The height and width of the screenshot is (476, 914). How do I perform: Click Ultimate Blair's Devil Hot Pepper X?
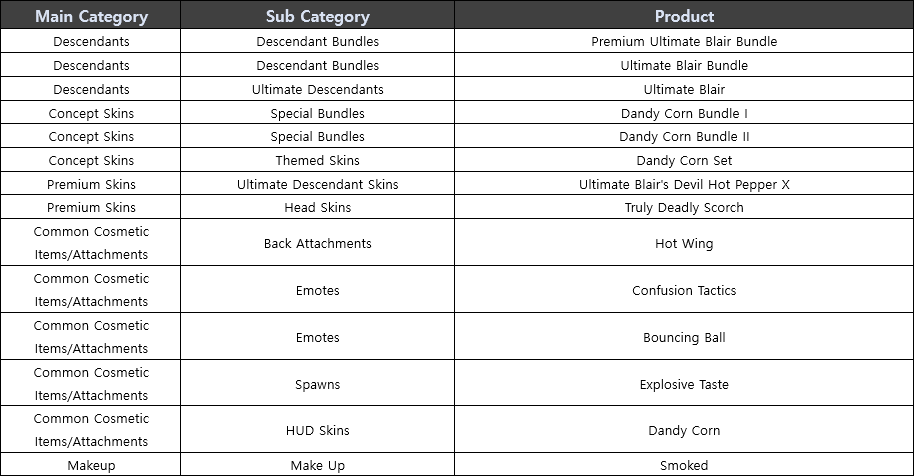tap(684, 184)
